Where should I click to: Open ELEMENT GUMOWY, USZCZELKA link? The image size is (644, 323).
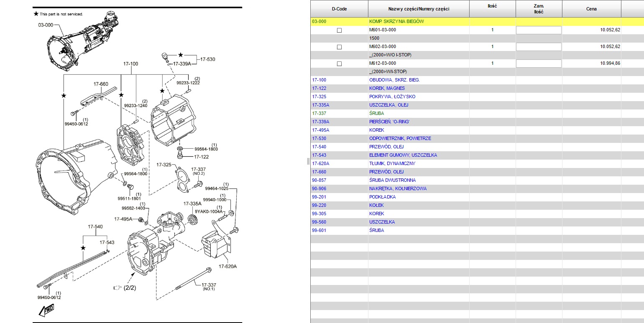click(x=403, y=155)
